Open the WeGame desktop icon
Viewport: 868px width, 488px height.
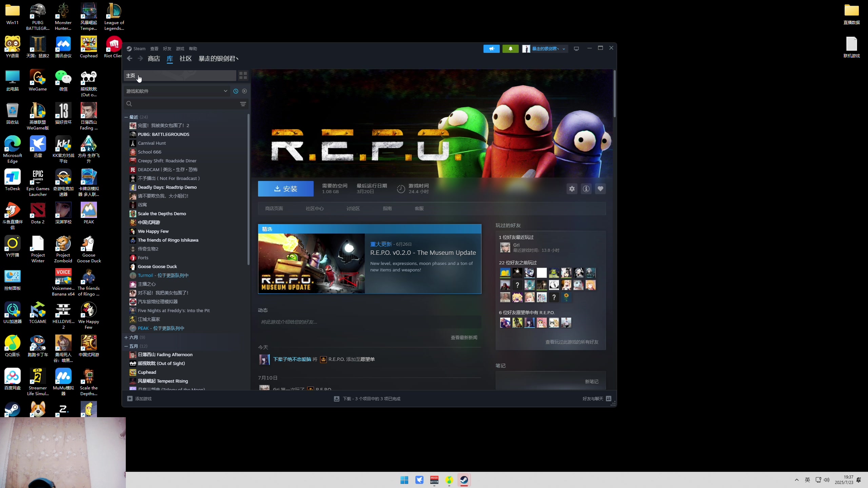pos(38,80)
